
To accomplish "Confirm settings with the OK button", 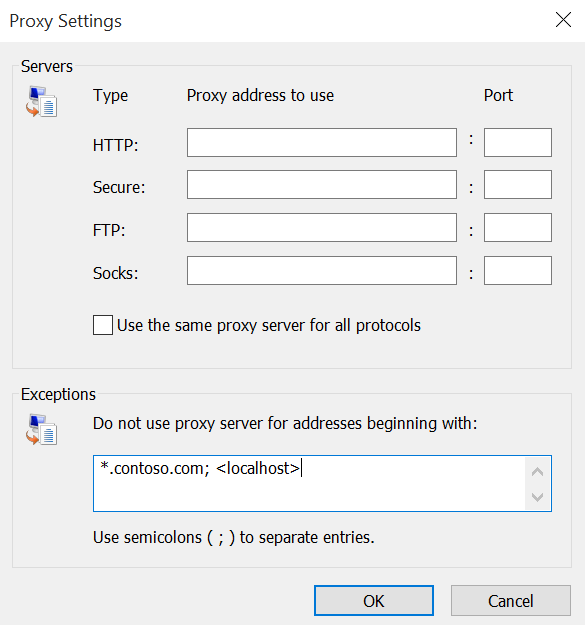I will pos(373,601).
